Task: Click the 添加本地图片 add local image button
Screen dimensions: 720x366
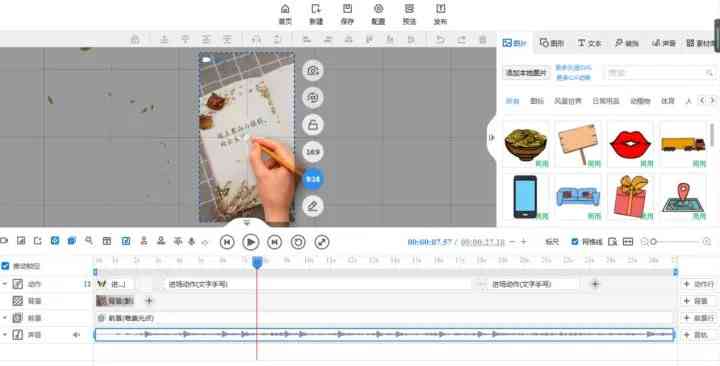Action: tap(526, 73)
